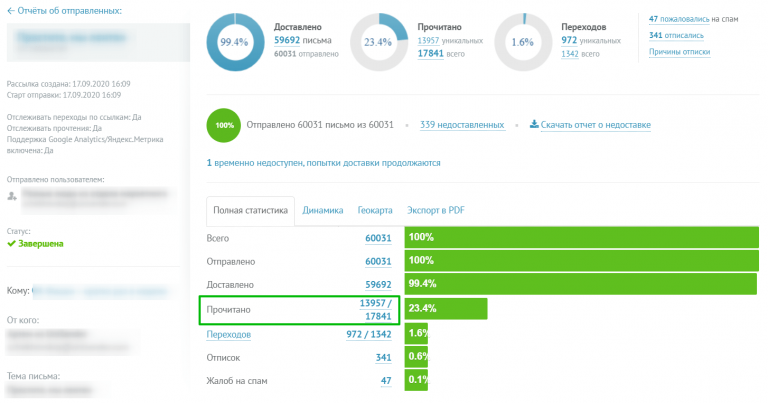Viewport: 768px width, 403px height.
Task: Click the Тема письма label
Action: click(x=33, y=377)
